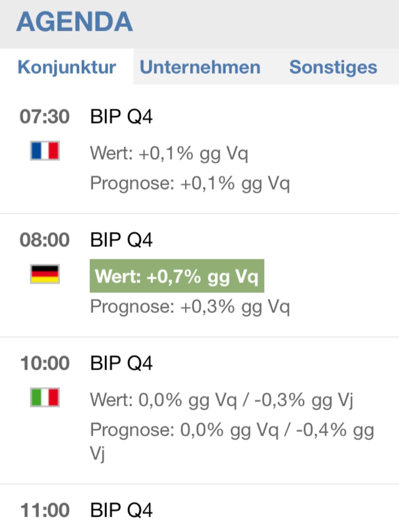Select the Sonstiges tab

pyautogui.click(x=333, y=67)
